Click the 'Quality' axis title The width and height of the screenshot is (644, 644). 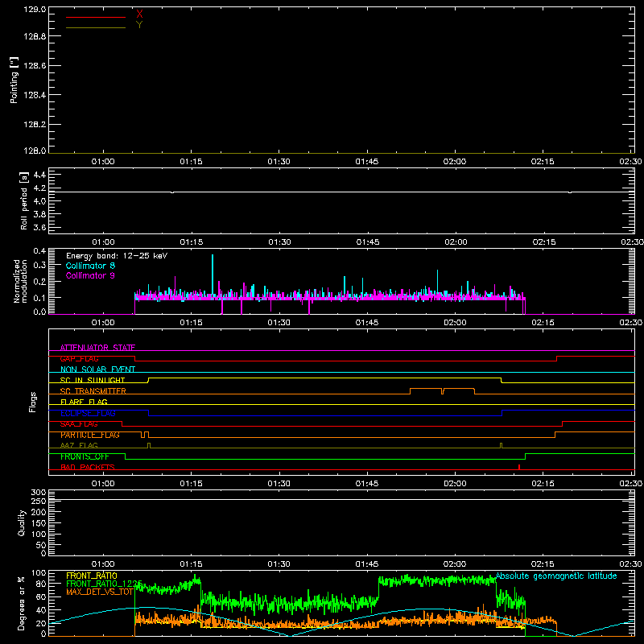point(22,522)
